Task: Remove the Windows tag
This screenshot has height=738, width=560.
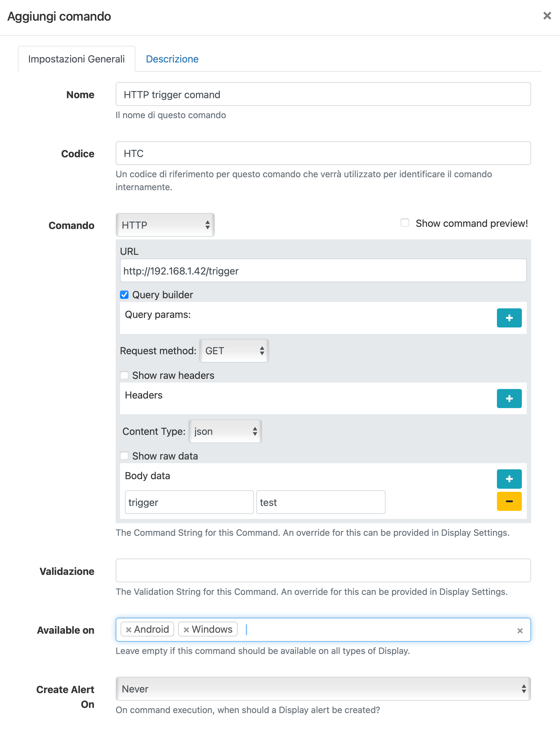Action: [x=186, y=630]
